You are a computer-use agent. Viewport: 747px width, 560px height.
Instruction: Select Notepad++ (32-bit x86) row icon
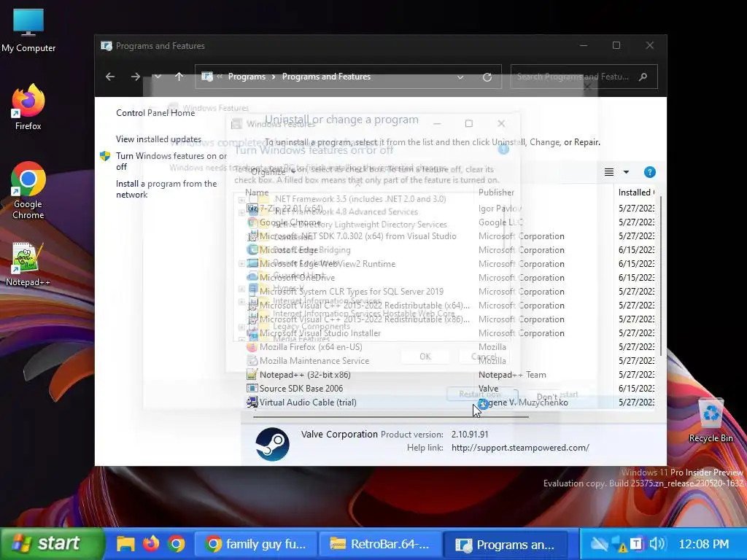252,375
